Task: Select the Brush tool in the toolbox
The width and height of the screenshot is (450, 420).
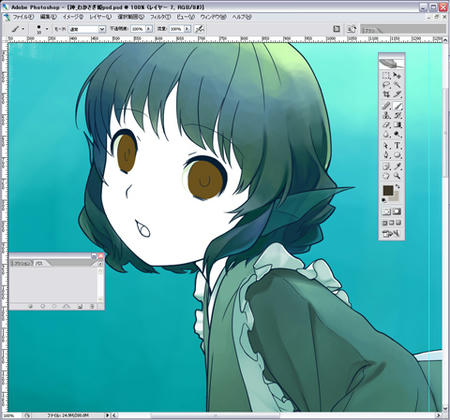Action: [397, 106]
